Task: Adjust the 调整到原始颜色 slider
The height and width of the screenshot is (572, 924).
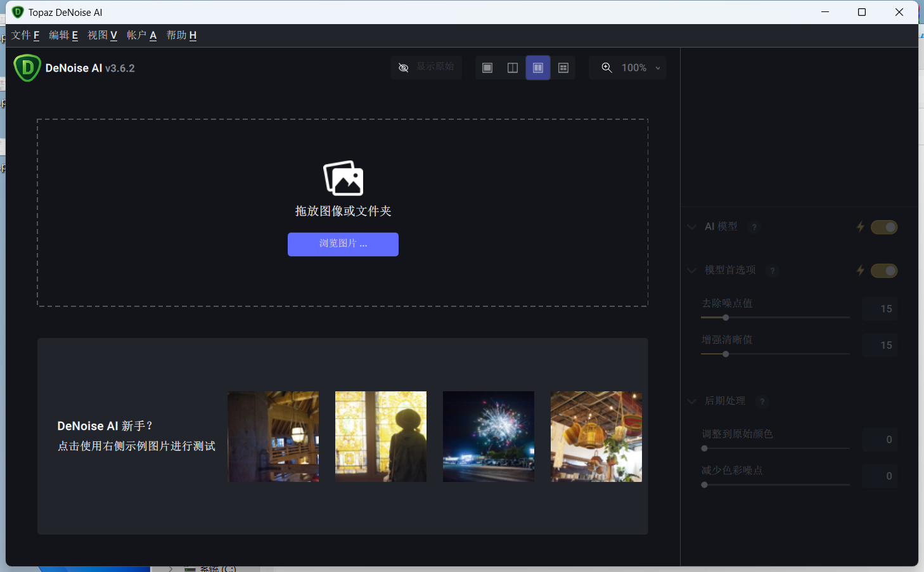Action: pyautogui.click(x=775, y=448)
